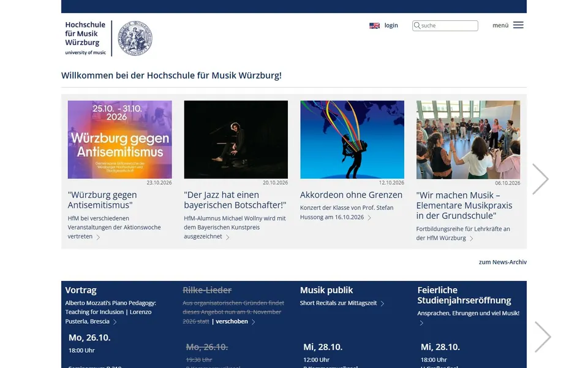Open the group music circle photo
The width and height of the screenshot is (588, 368).
coord(468,139)
